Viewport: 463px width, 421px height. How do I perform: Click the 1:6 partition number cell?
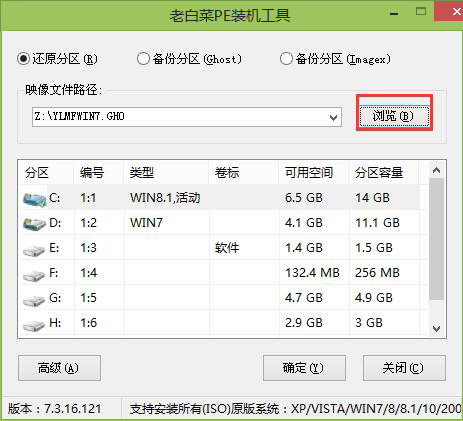(88, 322)
